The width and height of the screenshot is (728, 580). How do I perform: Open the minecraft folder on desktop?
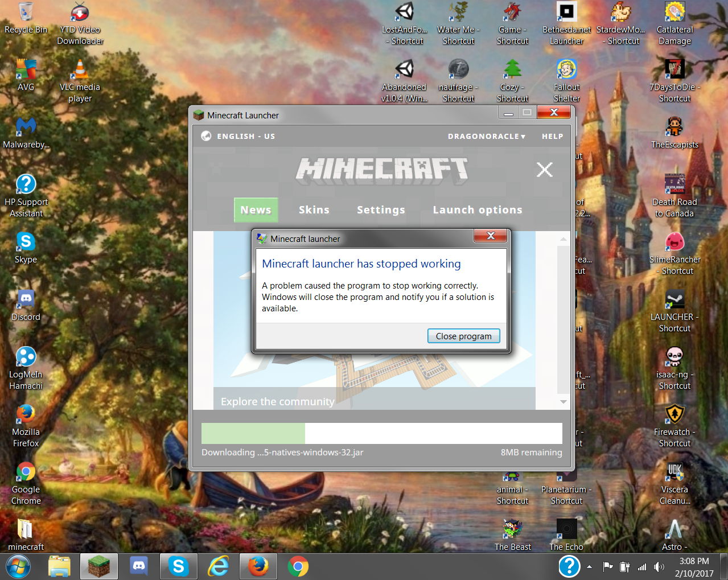(x=26, y=535)
